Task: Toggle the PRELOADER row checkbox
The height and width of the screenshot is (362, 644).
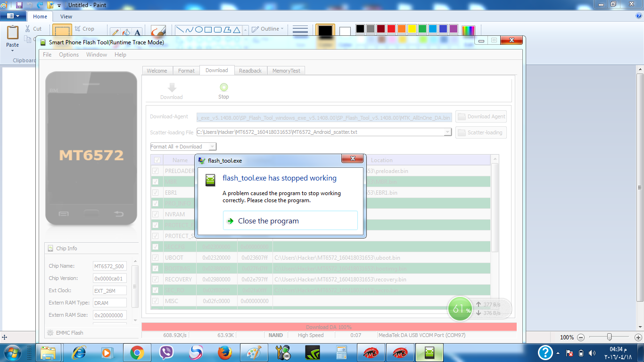Action: [155, 171]
